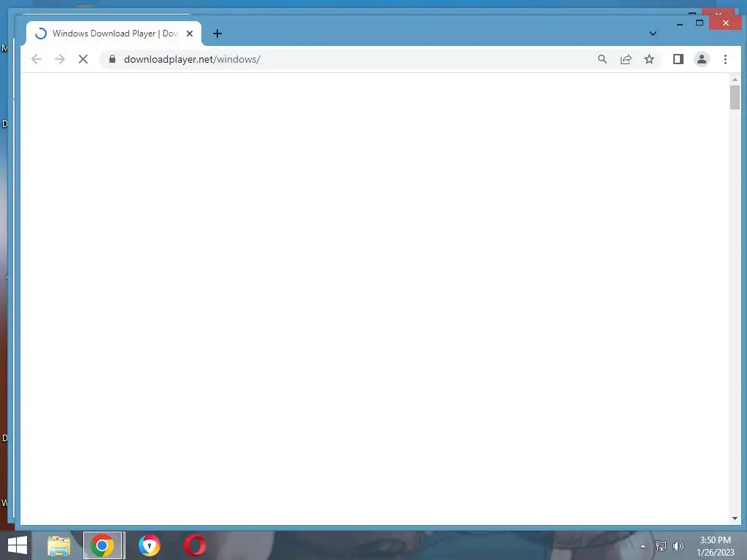Click the scrollbar up arrow

pyautogui.click(x=735, y=79)
